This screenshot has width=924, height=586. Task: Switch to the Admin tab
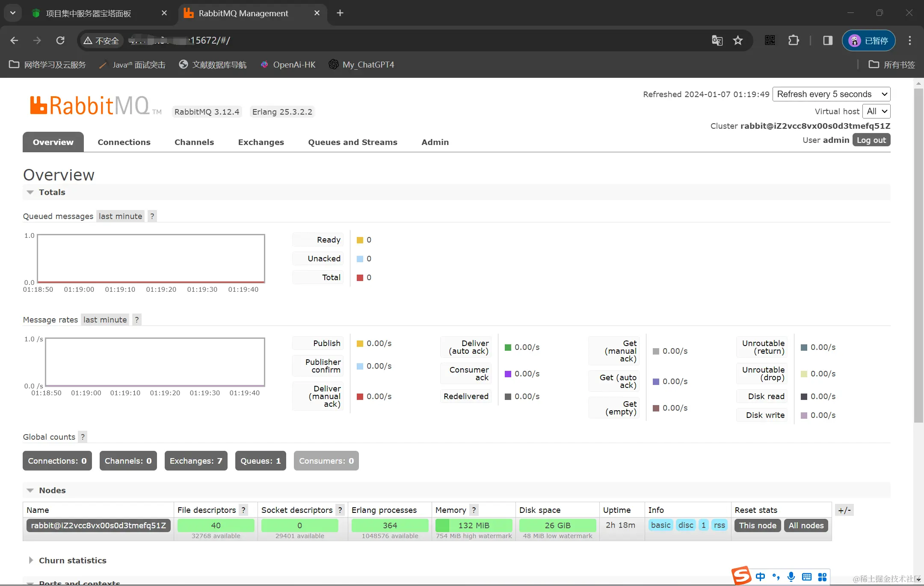(435, 142)
